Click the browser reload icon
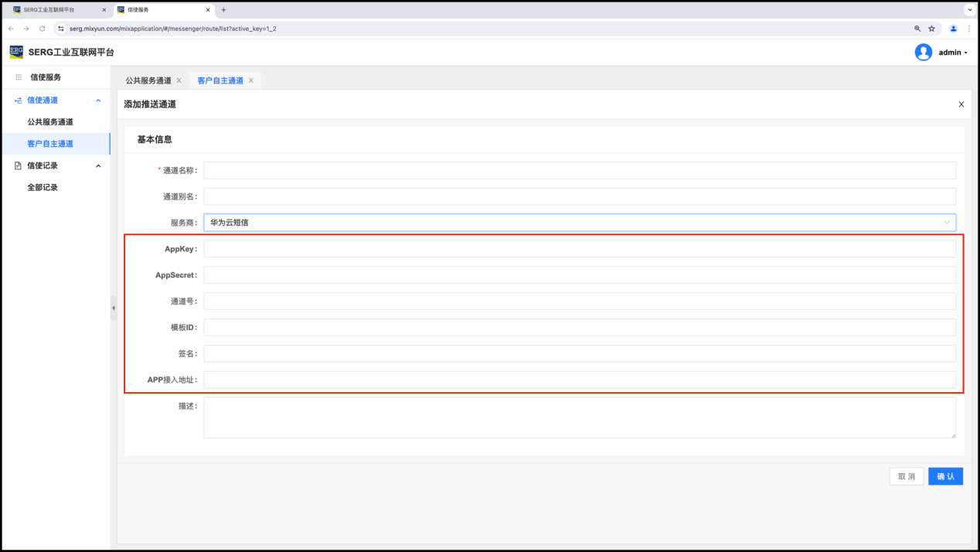 pos(42,29)
